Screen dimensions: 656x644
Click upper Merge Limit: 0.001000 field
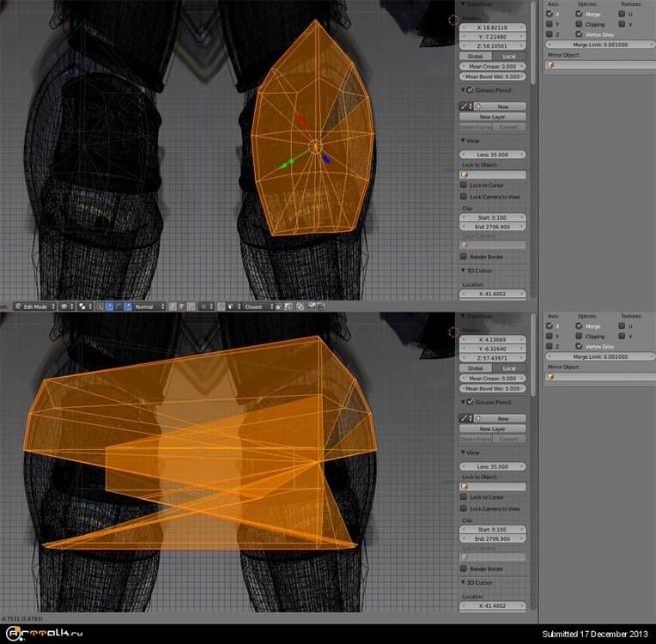point(600,45)
